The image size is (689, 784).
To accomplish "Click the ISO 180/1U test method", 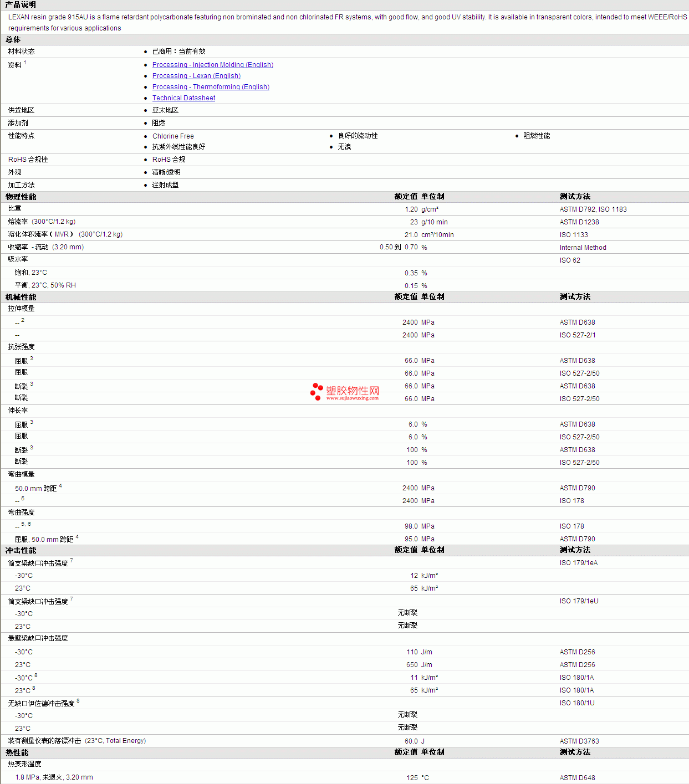I will point(577,703).
